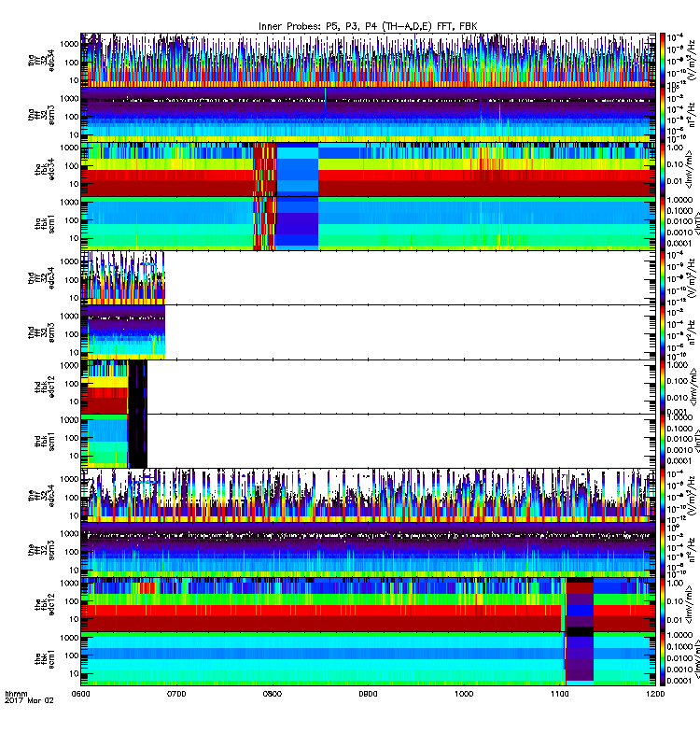Click the color bar beside the fff edc34 panel
The image size is (700, 747).
click(663, 496)
